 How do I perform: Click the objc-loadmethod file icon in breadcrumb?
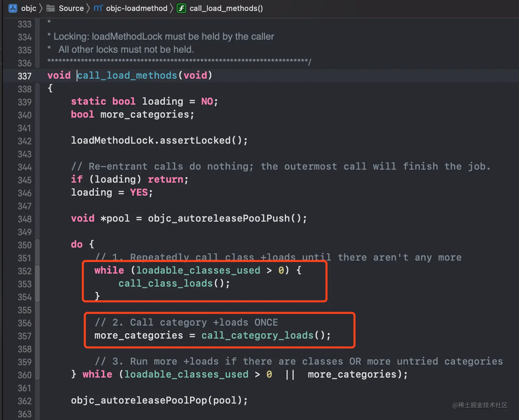(98, 8)
